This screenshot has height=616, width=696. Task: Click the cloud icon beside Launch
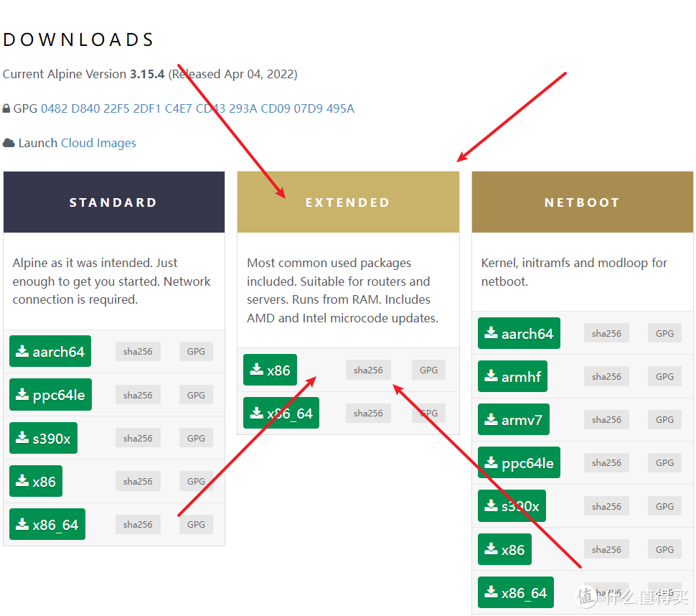click(x=9, y=143)
